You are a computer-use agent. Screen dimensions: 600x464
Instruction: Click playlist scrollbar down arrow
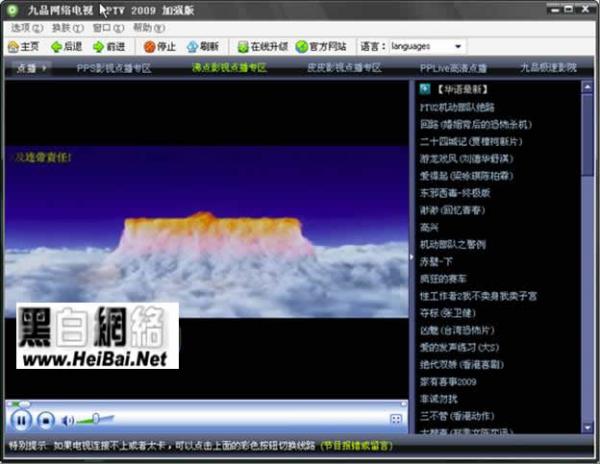[x=587, y=428]
